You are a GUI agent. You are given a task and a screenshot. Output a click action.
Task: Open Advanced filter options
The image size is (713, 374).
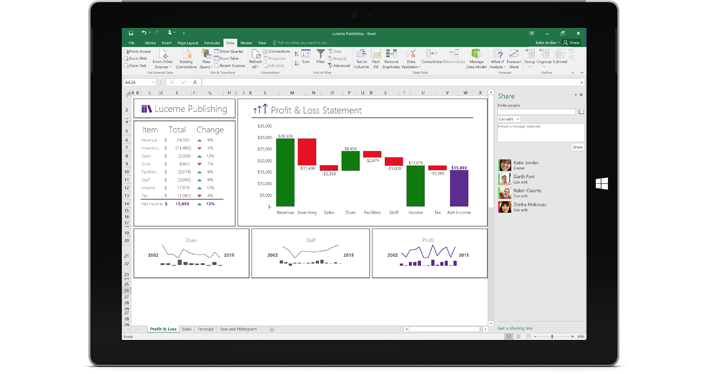point(339,66)
